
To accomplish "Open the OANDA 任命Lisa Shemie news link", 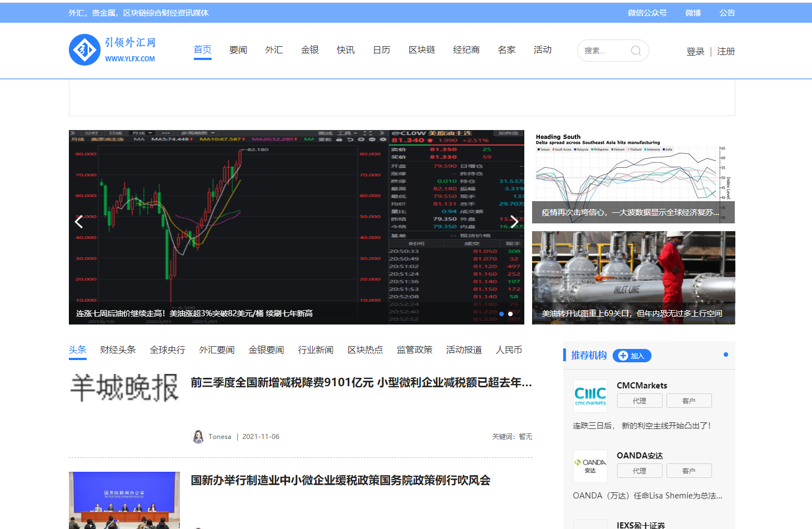I will tap(648, 496).
